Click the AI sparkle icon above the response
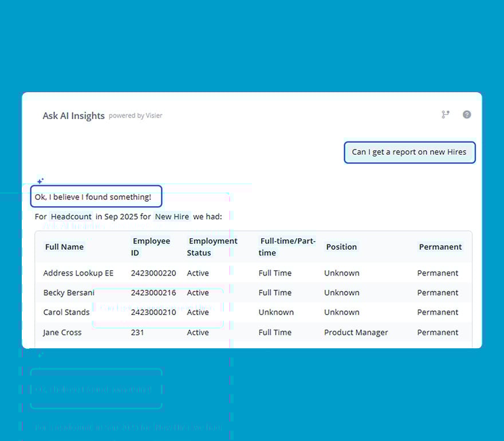This screenshot has height=441, width=504. coord(40,181)
